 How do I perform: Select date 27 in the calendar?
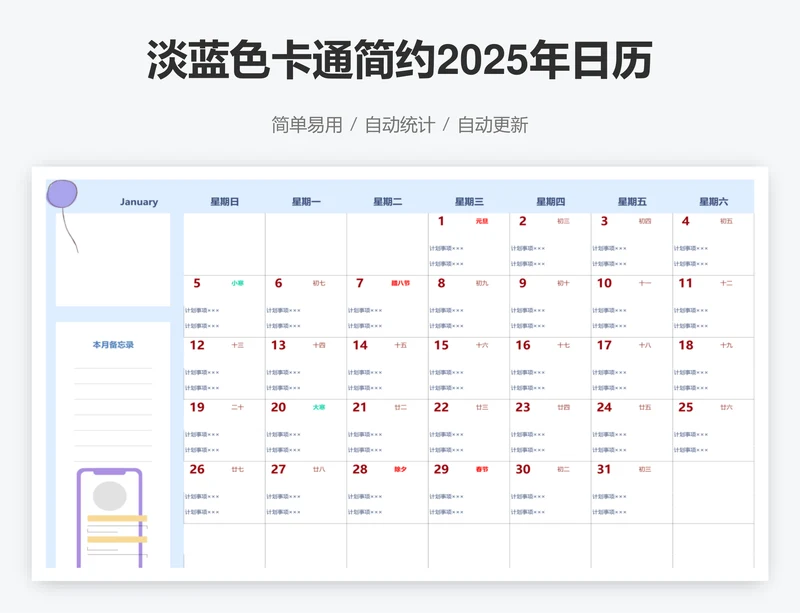278,470
